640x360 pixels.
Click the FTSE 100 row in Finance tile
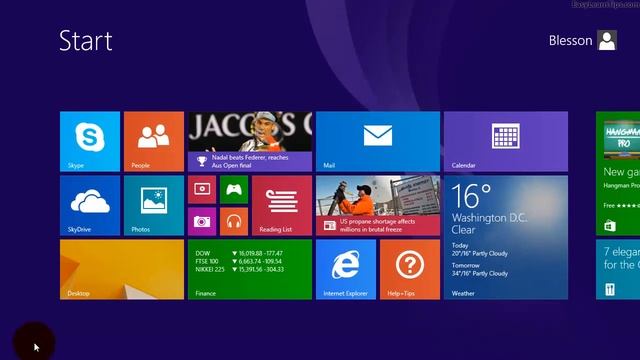pos(238,261)
